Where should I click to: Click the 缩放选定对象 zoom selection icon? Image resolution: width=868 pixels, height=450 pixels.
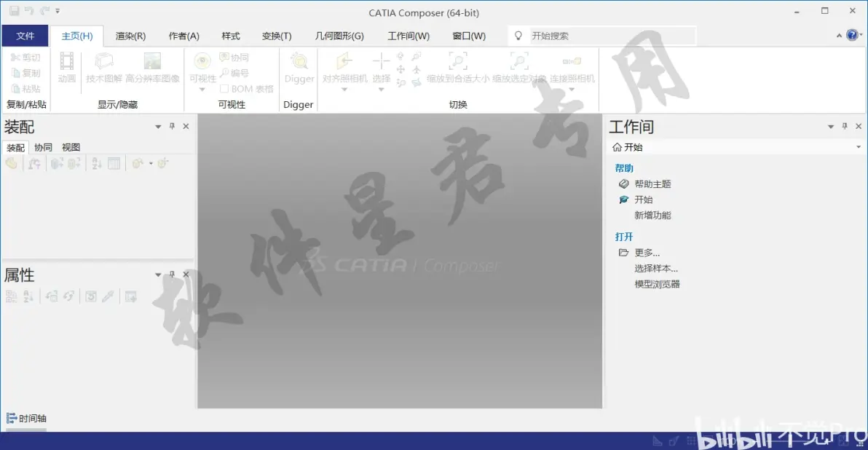click(x=519, y=61)
